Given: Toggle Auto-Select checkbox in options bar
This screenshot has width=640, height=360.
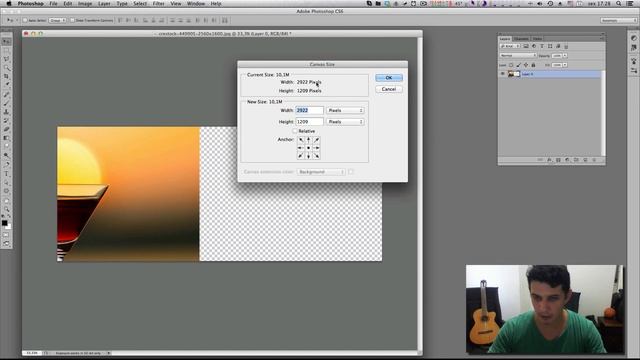Looking at the screenshot, I should [25, 20].
